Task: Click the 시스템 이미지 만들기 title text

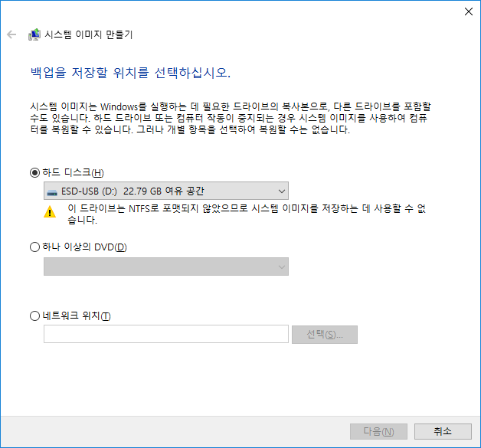Action: [89, 34]
